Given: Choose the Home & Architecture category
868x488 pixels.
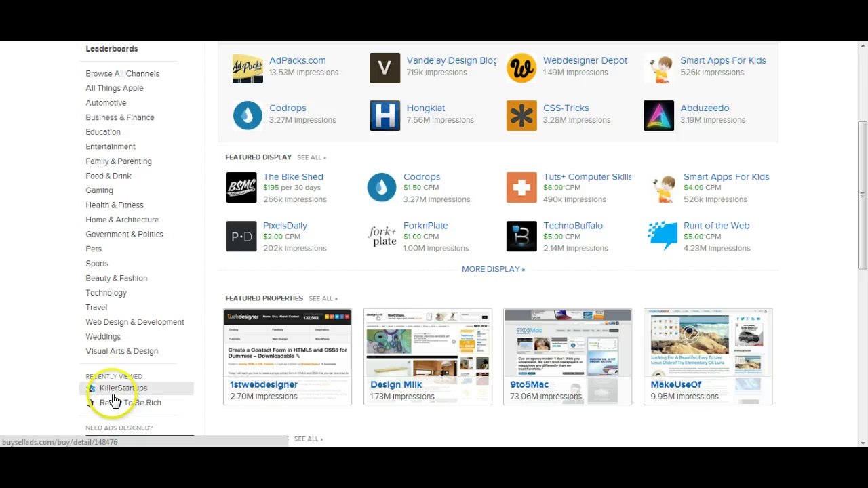Looking at the screenshot, I should pyautogui.click(x=122, y=220).
